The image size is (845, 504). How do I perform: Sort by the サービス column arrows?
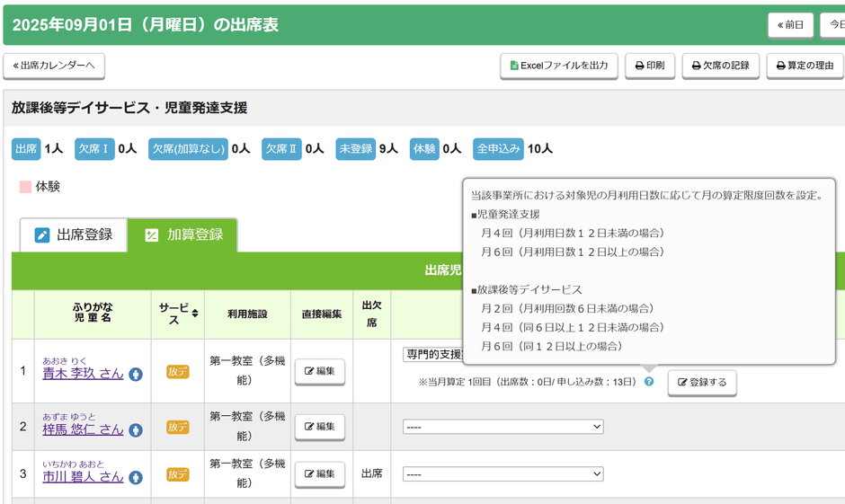(195, 314)
